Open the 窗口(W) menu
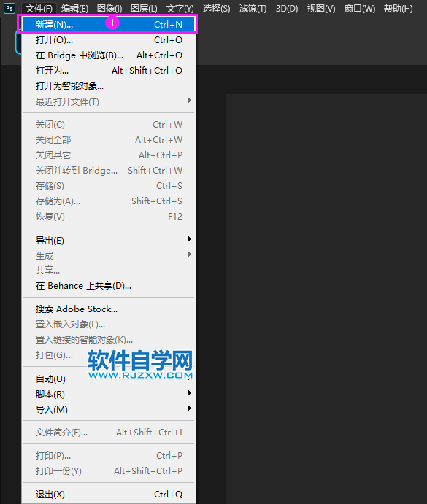This screenshot has height=504, width=427. (x=359, y=8)
